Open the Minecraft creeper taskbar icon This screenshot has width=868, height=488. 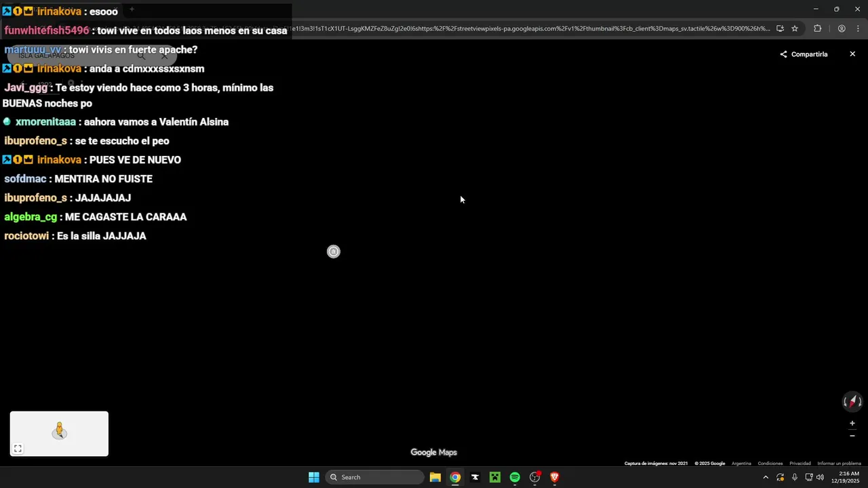(495, 477)
